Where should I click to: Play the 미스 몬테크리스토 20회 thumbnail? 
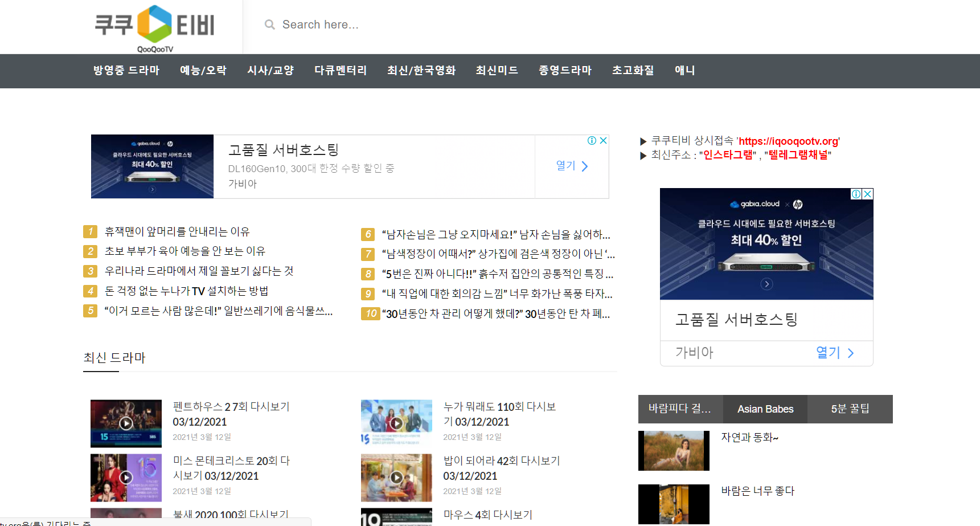126,478
